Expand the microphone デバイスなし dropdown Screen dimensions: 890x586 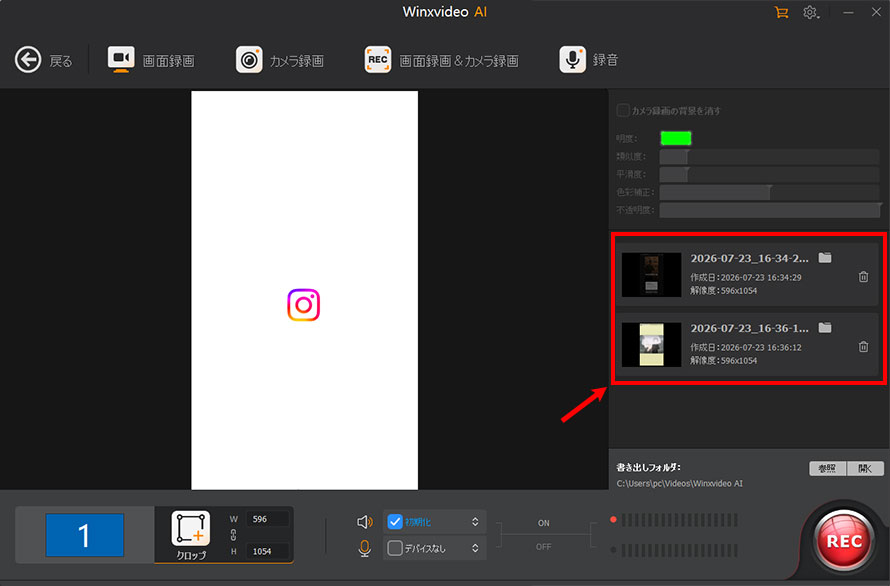(x=475, y=549)
